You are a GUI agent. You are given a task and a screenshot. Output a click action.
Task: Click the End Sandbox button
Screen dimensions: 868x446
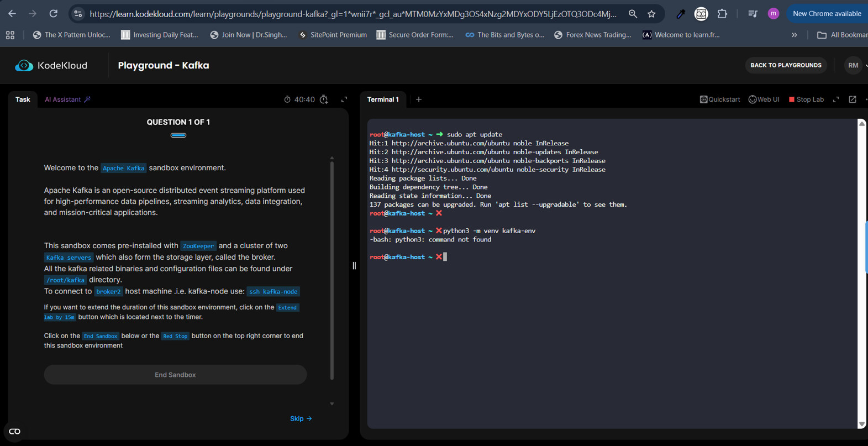coord(175,375)
